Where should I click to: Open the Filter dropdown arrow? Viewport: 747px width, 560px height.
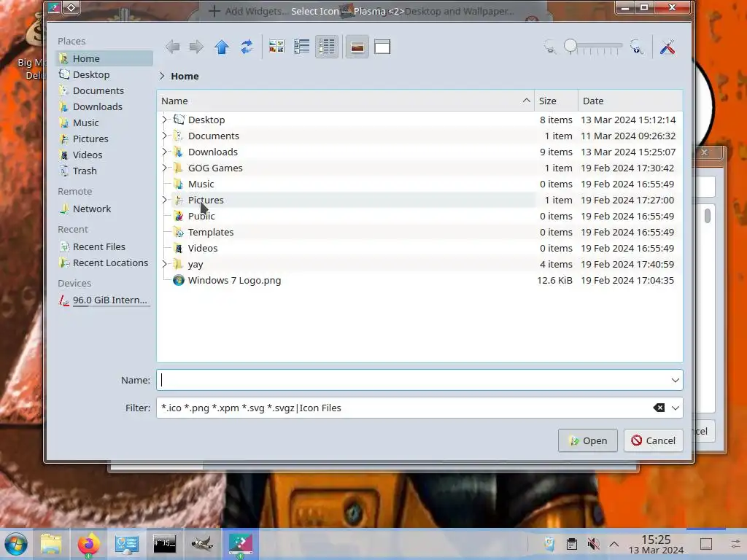675,408
